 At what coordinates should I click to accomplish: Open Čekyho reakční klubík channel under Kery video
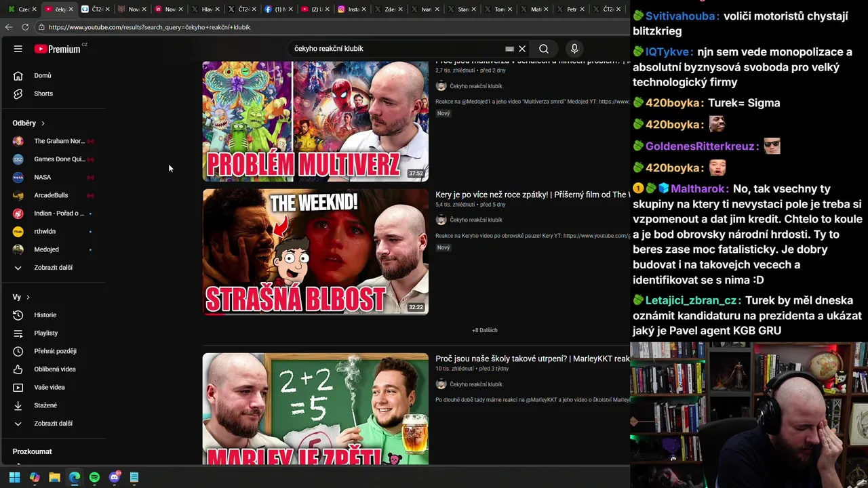[476, 220]
